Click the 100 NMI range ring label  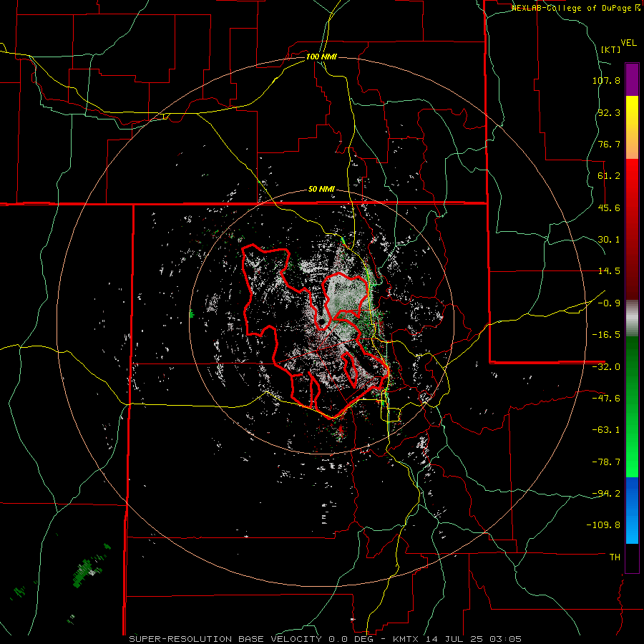click(321, 57)
